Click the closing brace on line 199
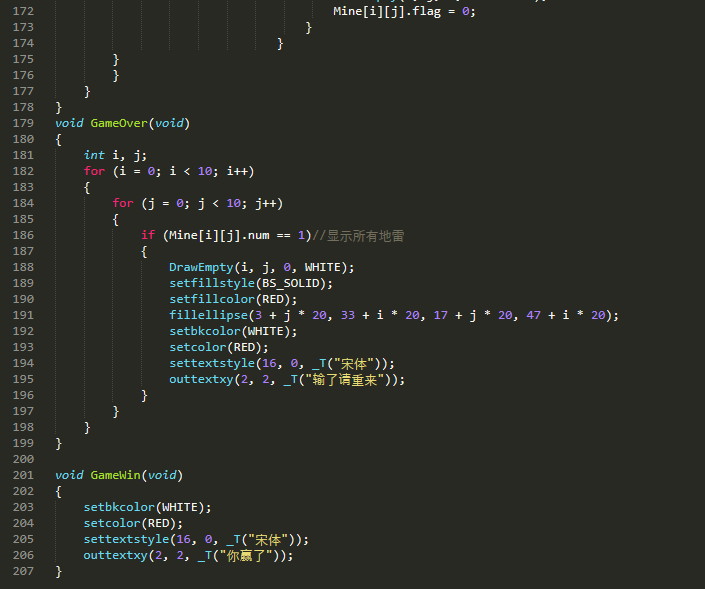Screen dimensions: 705x589 click(x=58, y=444)
